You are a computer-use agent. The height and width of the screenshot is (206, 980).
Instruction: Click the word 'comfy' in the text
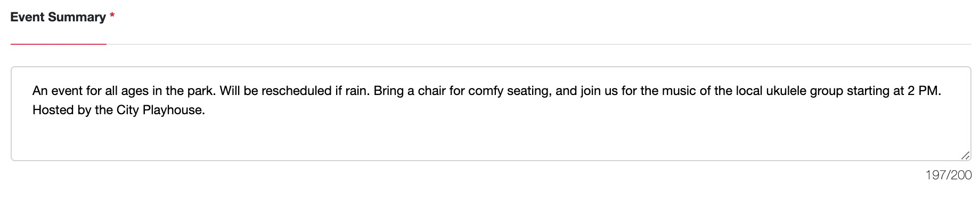click(484, 91)
